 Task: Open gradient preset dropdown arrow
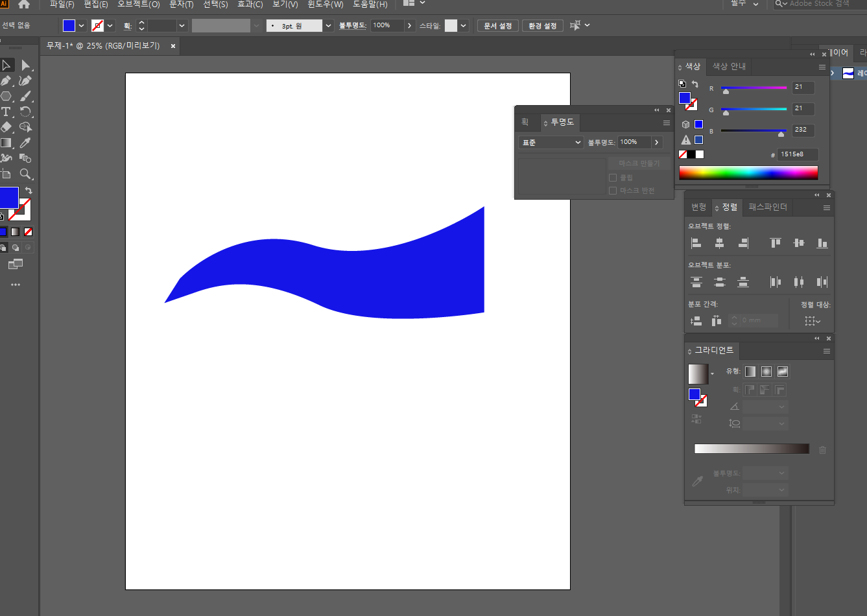point(712,374)
